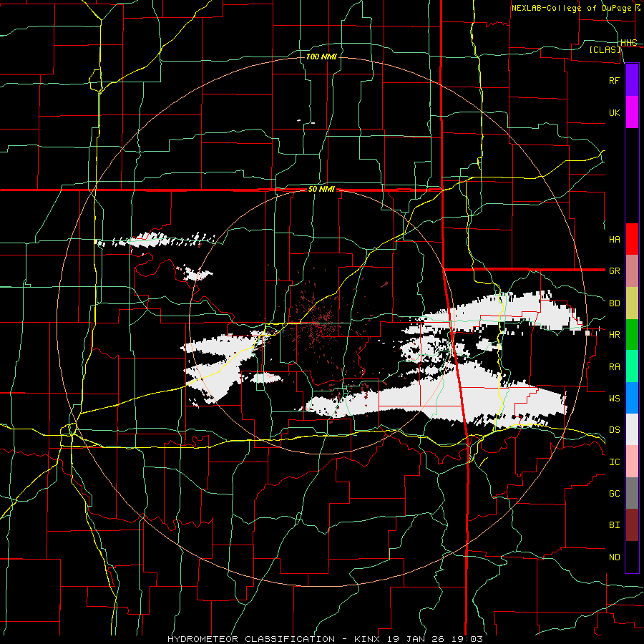This screenshot has height=644, width=644.
Task: Click the RA legend label
Action: click(x=614, y=367)
